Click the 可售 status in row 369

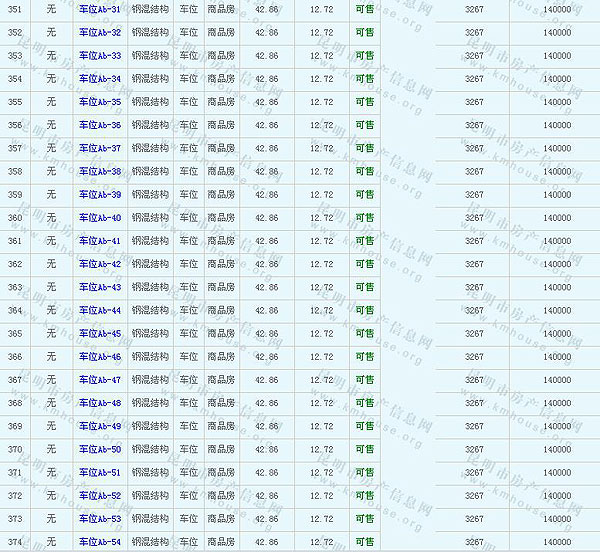pos(365,427)
